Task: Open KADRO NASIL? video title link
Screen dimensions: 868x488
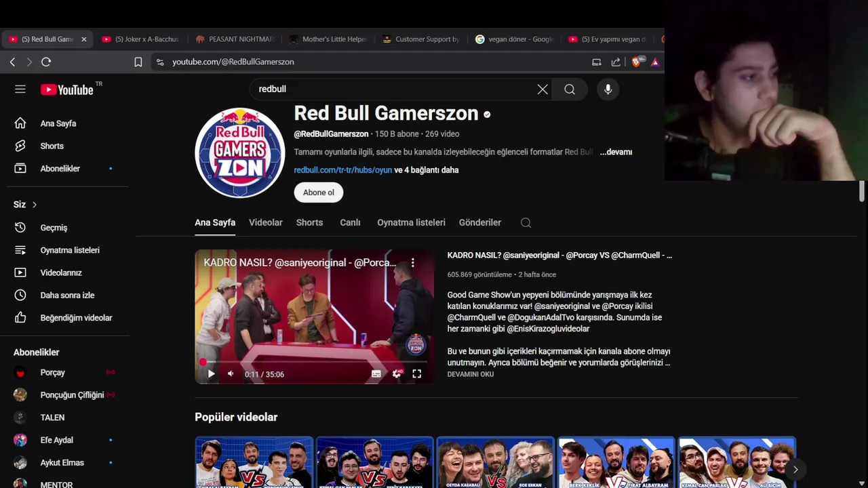Action: (559, 256)
